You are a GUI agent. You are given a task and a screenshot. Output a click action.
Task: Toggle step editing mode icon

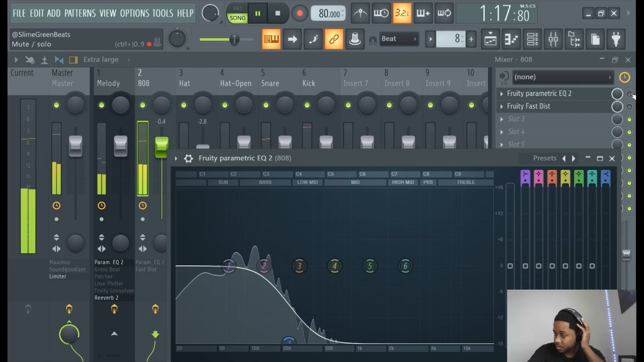click(313, 39)
